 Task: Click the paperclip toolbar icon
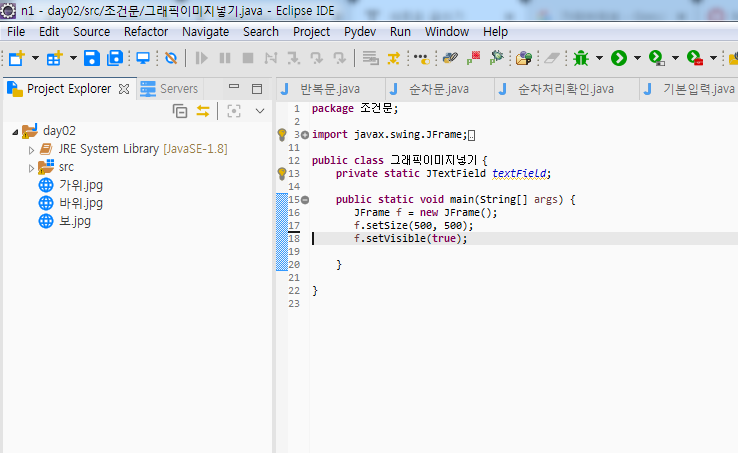tap(450, 58)
